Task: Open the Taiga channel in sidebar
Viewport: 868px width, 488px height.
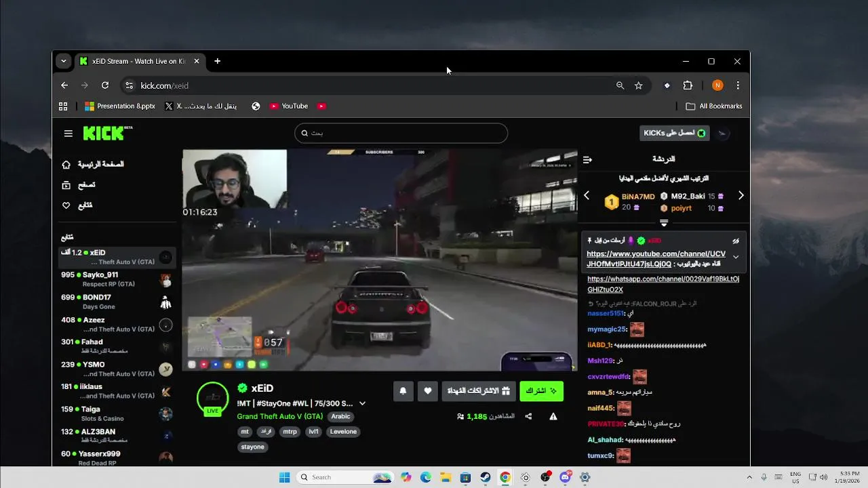Action: pyautogui.click(x=117, y=413)
